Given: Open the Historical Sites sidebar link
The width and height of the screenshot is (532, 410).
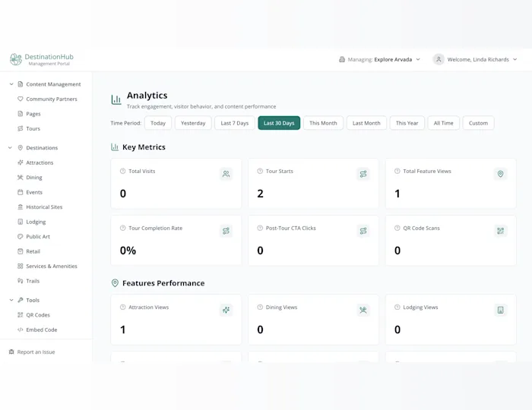Looking at the screenshot, I should pos(40,207).
